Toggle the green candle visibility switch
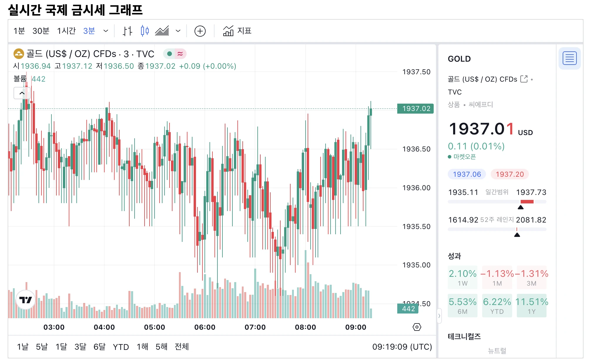590x364 pixels. click(169, 54)
